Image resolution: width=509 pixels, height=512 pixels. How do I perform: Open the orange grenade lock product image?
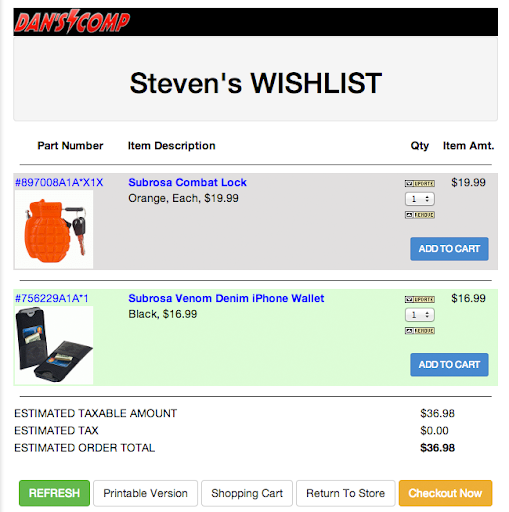pyautogui.click(x=54, y=229)
